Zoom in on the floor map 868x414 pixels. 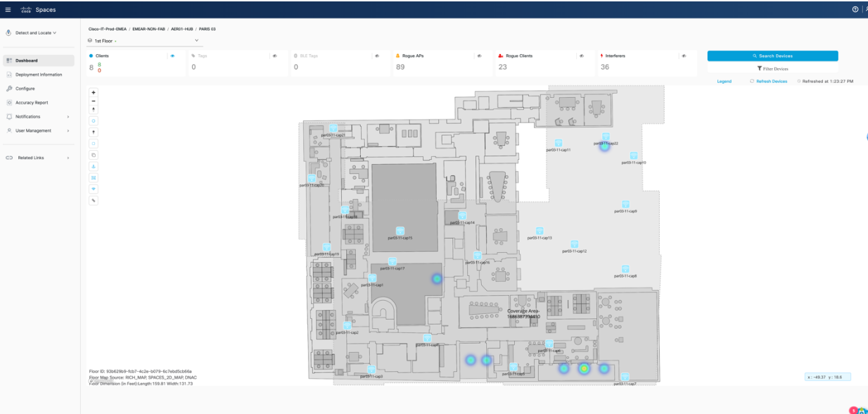coord(94,92)
